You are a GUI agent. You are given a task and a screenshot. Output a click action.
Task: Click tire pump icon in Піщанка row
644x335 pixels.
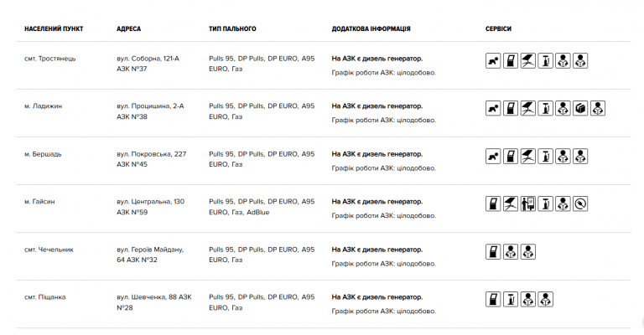coord(511,299)
